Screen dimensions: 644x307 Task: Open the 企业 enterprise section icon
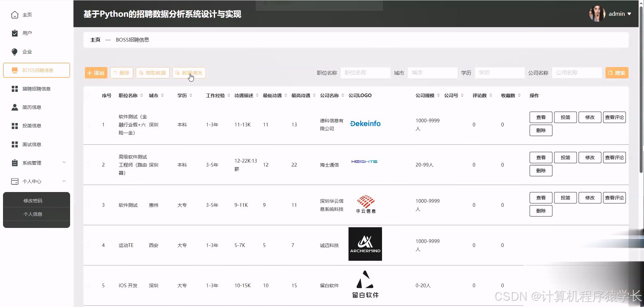pyautogui.click(x=15, y=52)
